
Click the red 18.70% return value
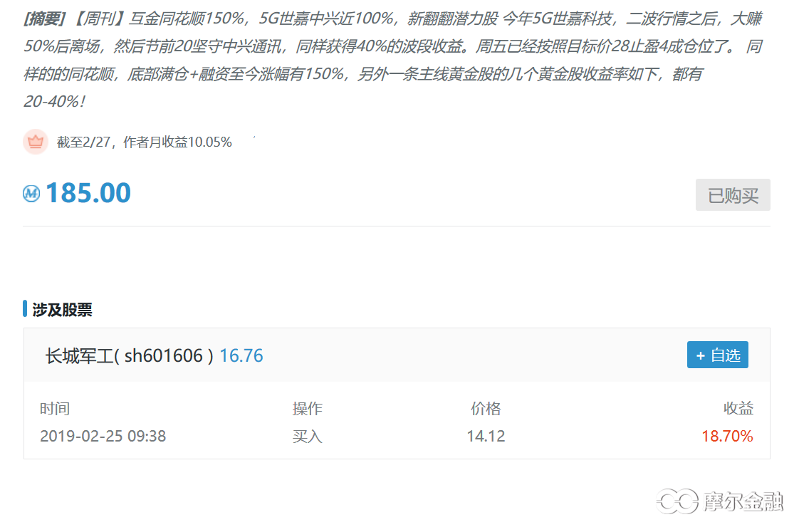coord(727,436)
